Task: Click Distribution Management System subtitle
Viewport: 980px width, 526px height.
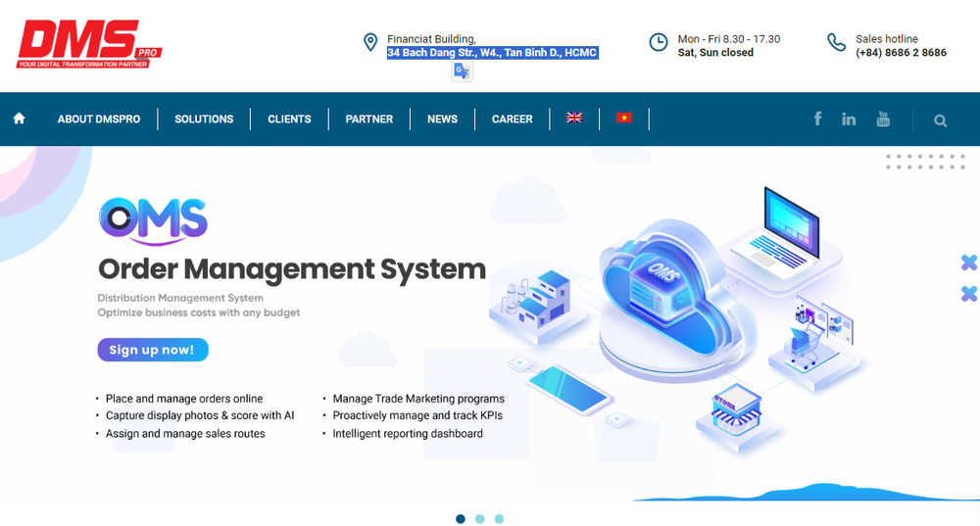Action: pos(180,298)
